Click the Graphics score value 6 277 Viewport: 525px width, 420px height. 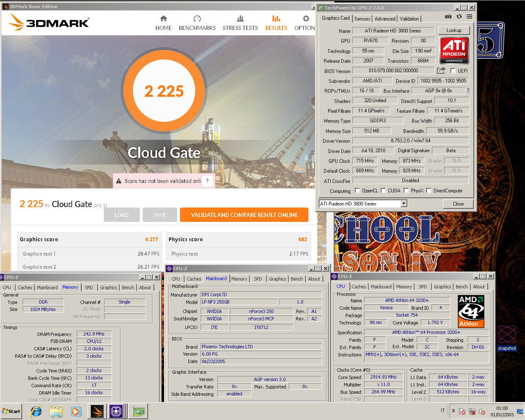(x=151, y=240)
